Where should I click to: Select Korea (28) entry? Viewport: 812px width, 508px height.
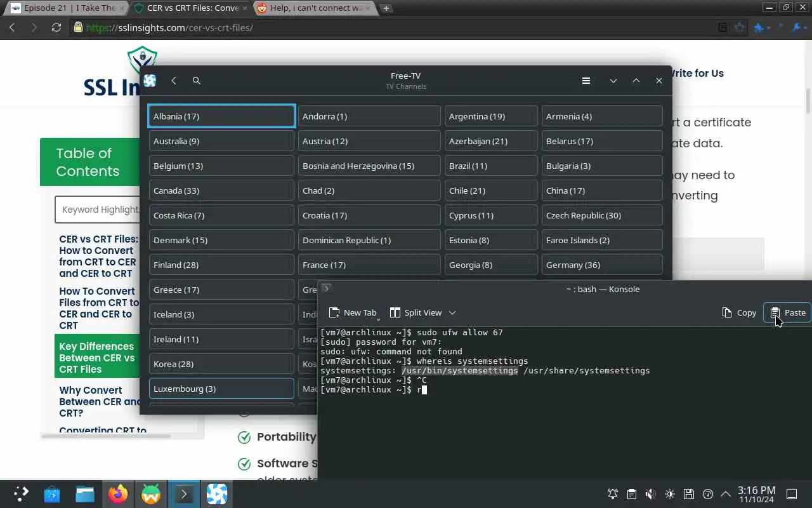pyautogui.click(x=221, y=364)
